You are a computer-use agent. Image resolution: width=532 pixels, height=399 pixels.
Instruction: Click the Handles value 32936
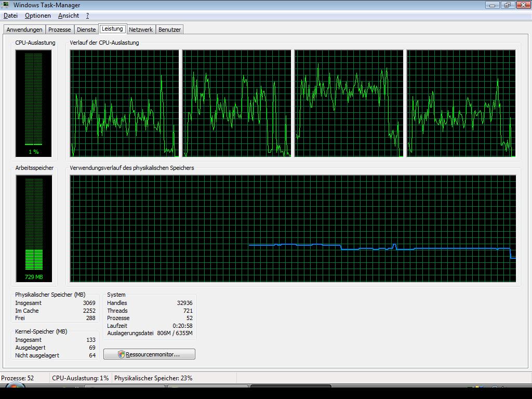point(184,303)
